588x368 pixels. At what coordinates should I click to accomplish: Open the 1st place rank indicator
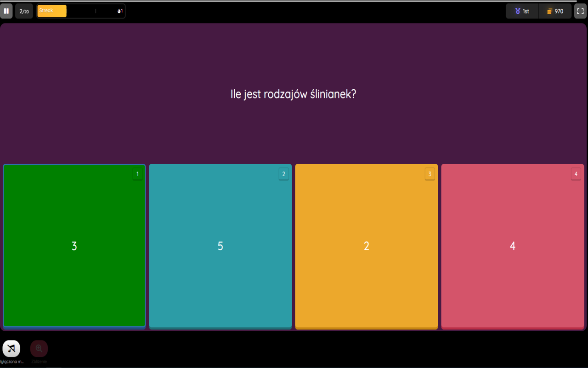pos(522,11)
